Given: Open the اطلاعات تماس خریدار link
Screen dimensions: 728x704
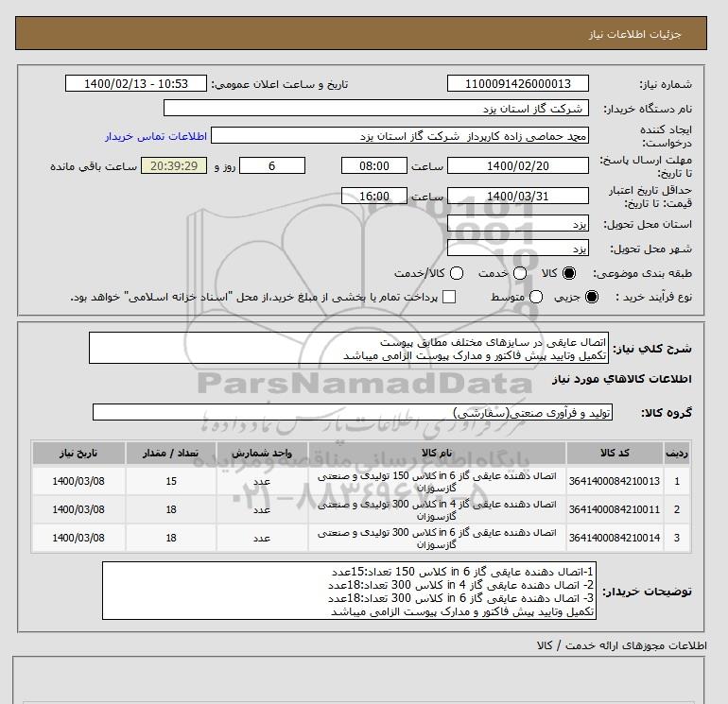Looking at the screenshot, I should (x=156, y=136).
